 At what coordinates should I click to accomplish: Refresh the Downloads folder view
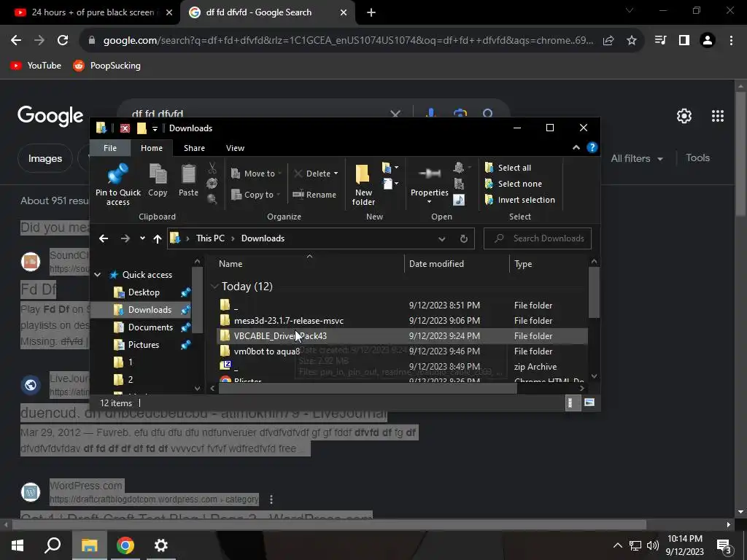tap(463, 238)
